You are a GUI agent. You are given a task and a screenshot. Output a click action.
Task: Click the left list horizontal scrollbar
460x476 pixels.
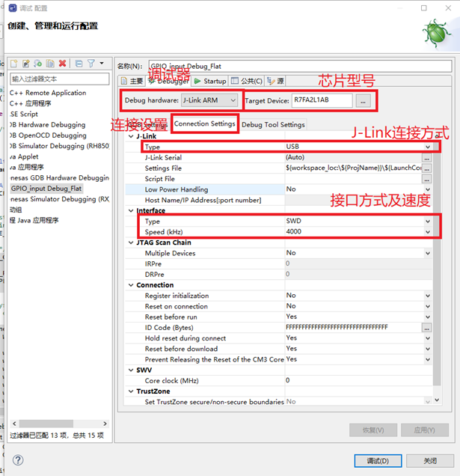[x=46, y=424]
